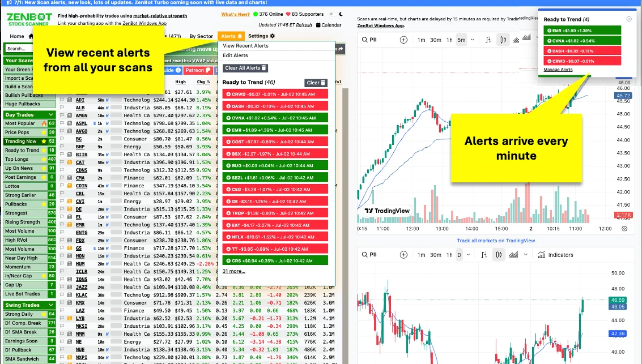642x364 pixels.
Task: Sort the table by the Chg % column
Action: point(203,82)
